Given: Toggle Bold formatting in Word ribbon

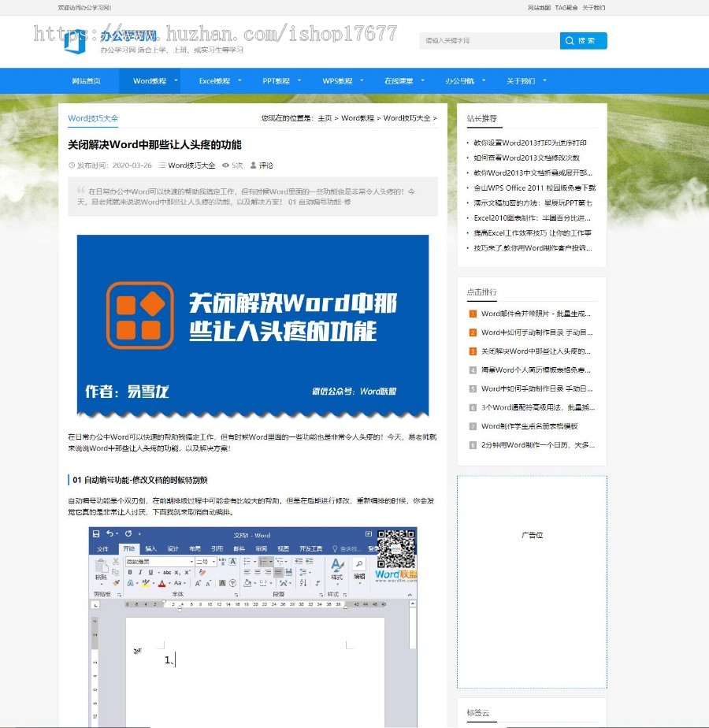Looking at the screenshot, I should (x=129, y=573).
